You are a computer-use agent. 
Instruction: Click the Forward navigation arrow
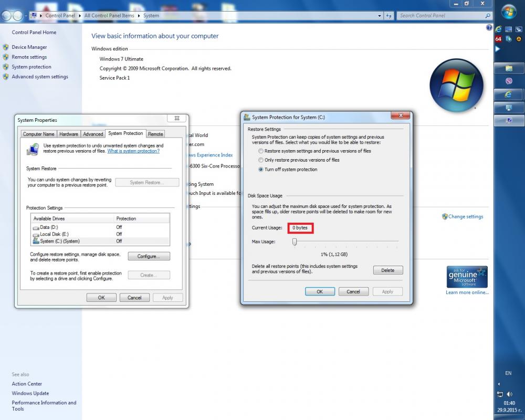point(18,15)
